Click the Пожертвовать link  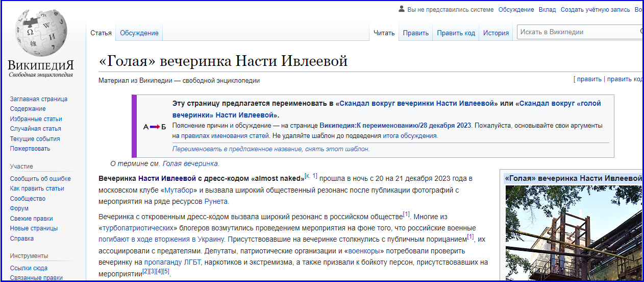(x=30, y=149)
